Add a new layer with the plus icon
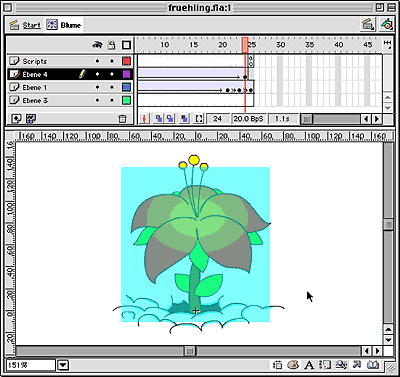Image resolution: width=400 pixels, height=377 pixels. [x=16, y=118]
